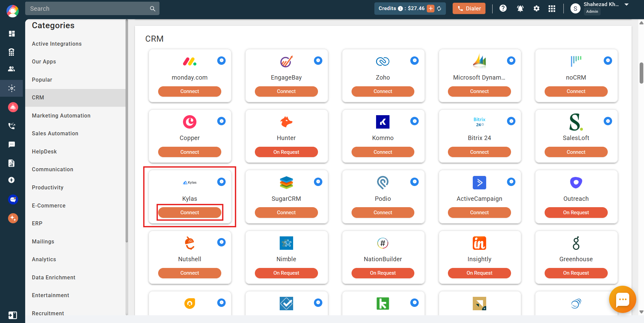Click the info toggle on Microsoft Dynamics card
Viewport: 644px width, 323px height.
(511, 60)
